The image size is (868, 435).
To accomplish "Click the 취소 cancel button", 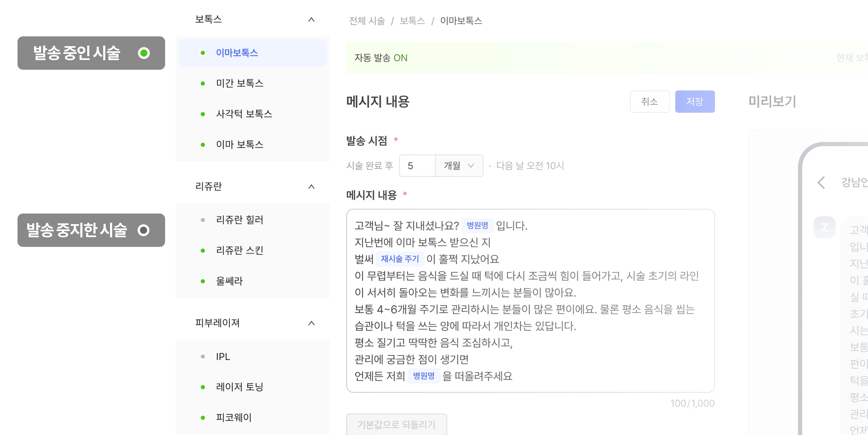I will pos(649,101).
